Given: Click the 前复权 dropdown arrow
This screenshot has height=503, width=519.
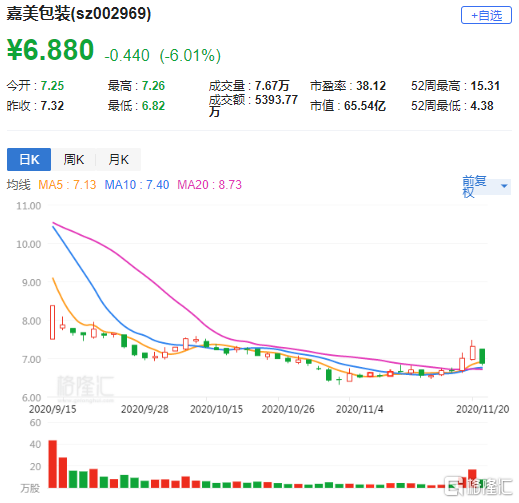Looking at the screenshot, I should tap(504, 186).
